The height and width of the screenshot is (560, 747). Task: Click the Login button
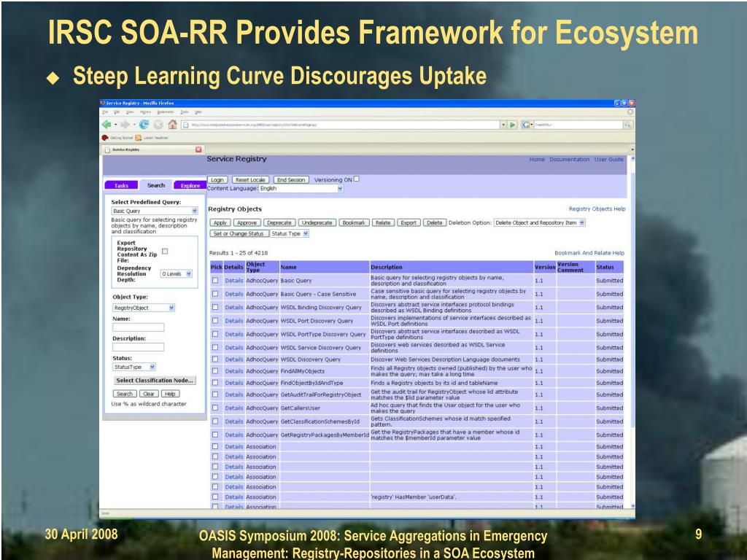(x=217, y=180)
